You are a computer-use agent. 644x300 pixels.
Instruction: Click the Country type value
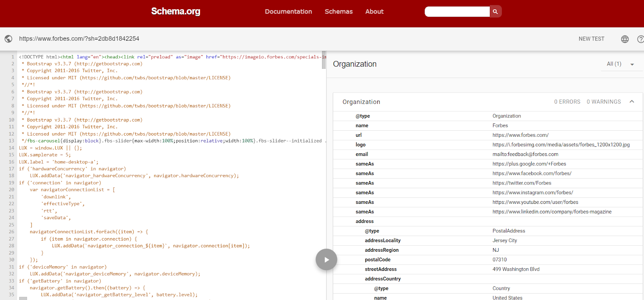[x=501, y=289]
